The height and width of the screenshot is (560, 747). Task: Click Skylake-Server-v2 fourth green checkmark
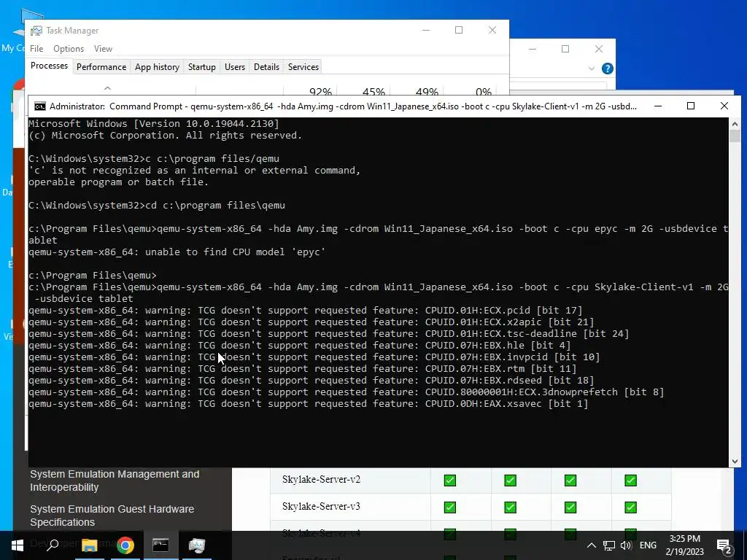point(630,480)
